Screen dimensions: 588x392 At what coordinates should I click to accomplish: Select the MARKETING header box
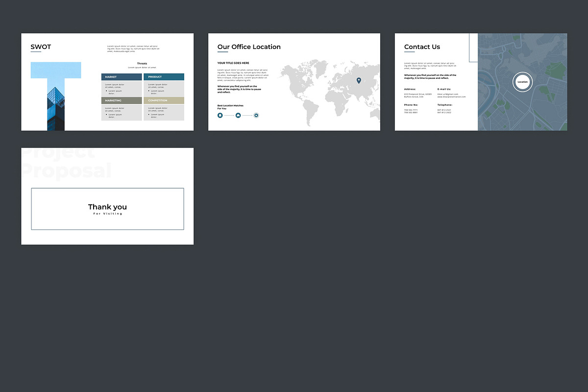point(122,100)
